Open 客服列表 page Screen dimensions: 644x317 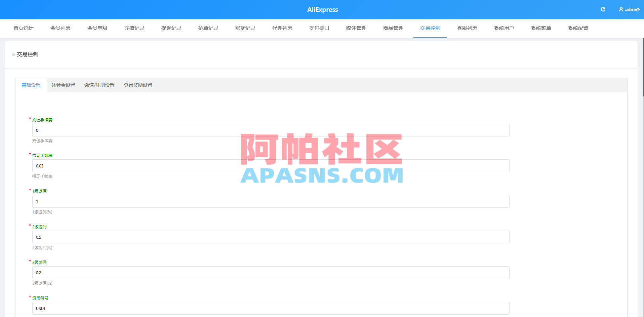pos(467,28)
